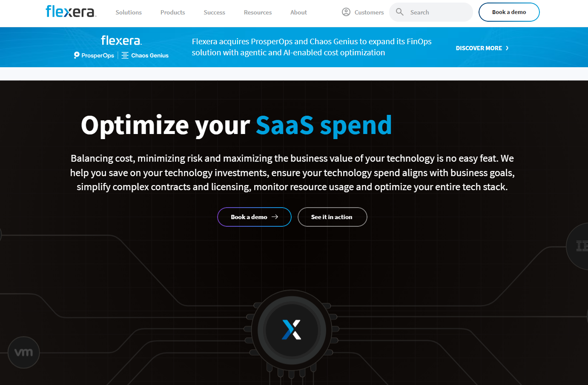Open the Resources menu
This screenshot has height=385, width=588.
click(257, 12)
